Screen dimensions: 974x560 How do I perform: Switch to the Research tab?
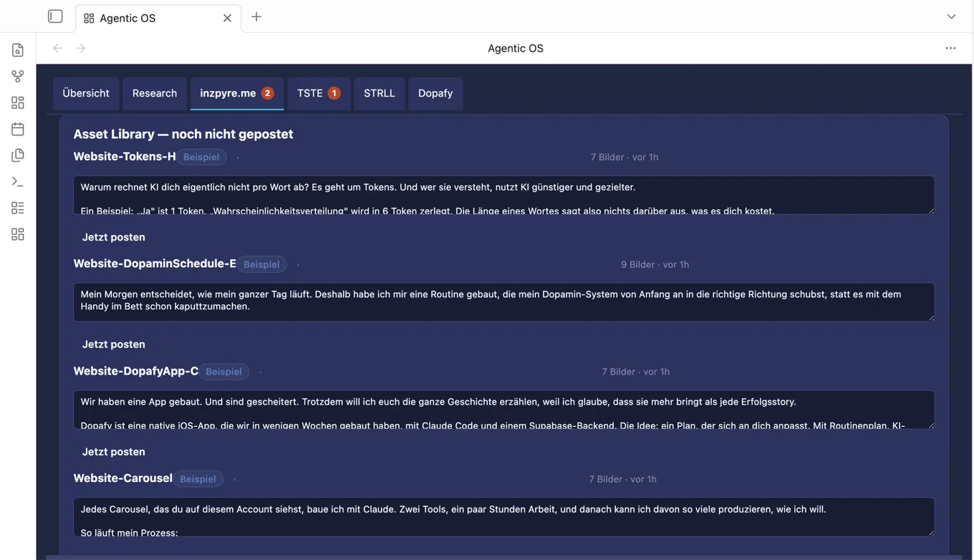[x=155, y=94]
